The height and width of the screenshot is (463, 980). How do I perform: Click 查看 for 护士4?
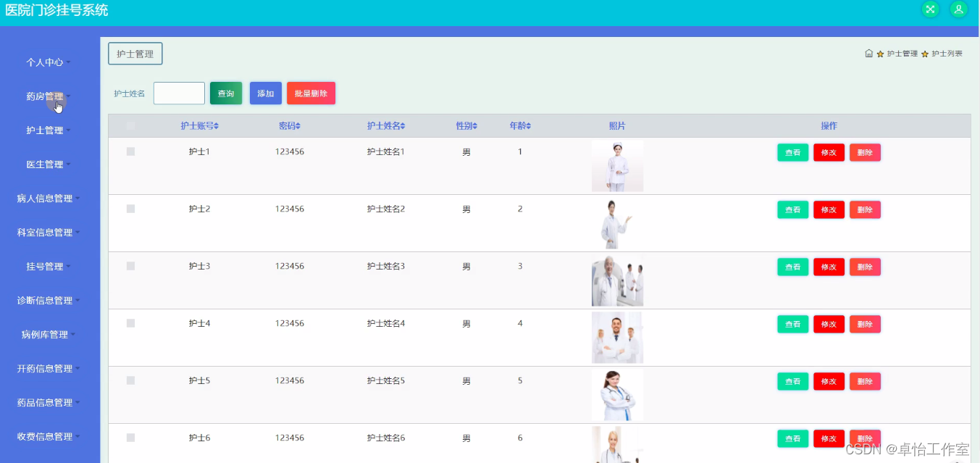point(793,324)
